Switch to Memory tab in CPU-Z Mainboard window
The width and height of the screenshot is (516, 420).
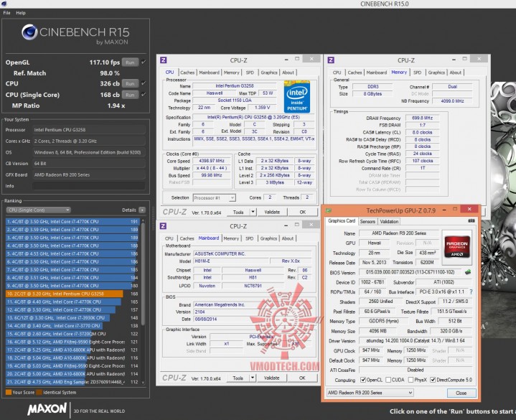tap(231, 238)
